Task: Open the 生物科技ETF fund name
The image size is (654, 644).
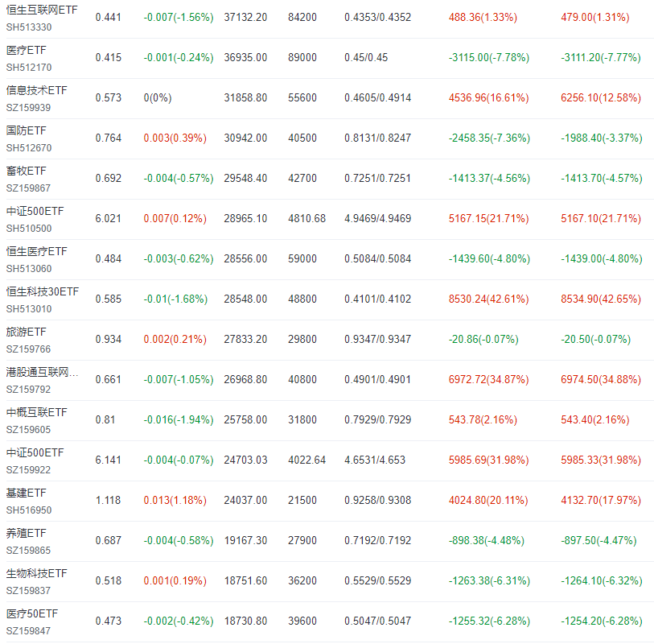Action: point(36,573)
